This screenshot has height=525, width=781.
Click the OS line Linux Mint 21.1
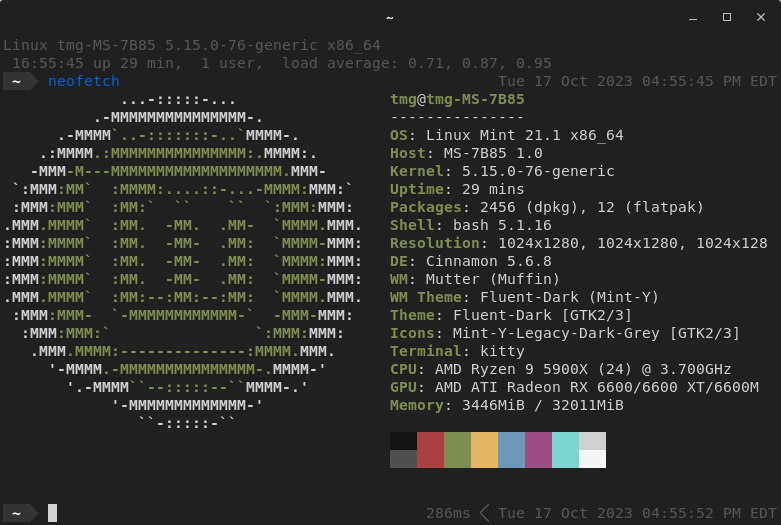click(x=507, y=135)
